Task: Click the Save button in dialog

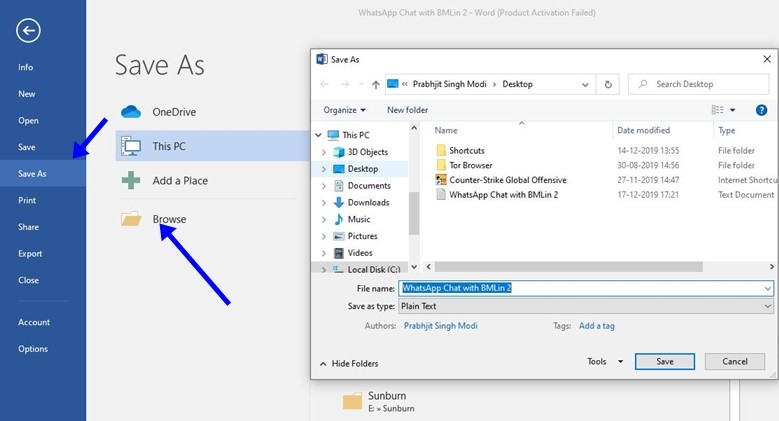Action: click(x=665, y=361)
